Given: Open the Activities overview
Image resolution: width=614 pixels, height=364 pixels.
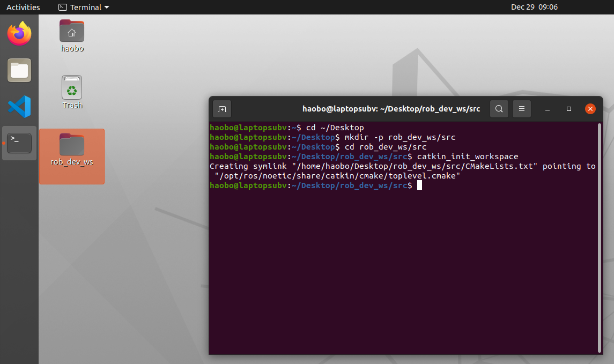Looking at the screenshot, I should click(23, 7).
